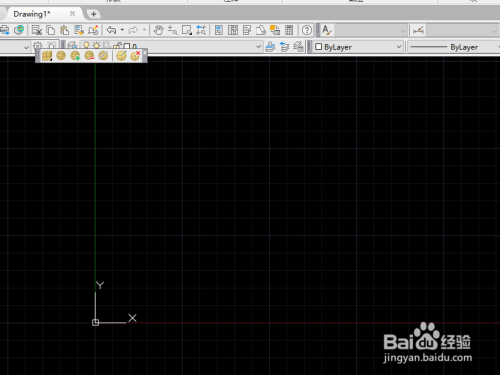Undo the last action
This screenshot has width=500, height=375.
111,30
